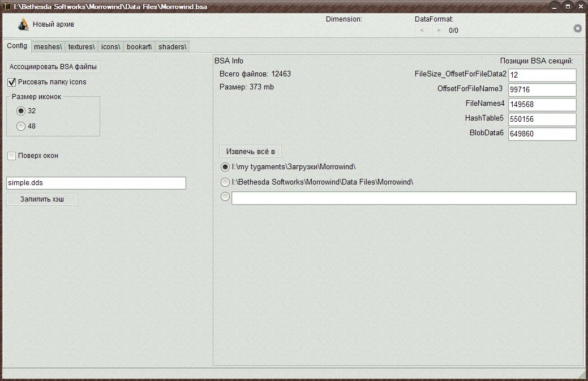Click the Размер иконок group label
The width and height of the screenshot is (588, 381).
pyautogui.click(x=36, y=97)
